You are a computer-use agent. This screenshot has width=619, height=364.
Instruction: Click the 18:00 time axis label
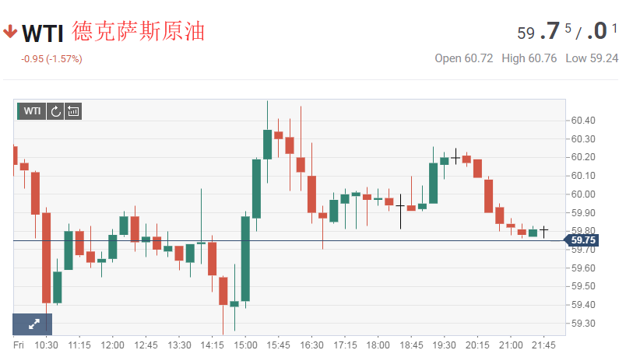[378, 345]
